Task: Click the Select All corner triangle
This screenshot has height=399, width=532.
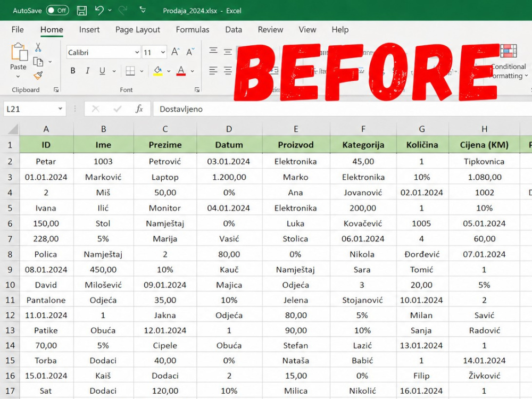Action: [x=13, y=129]
